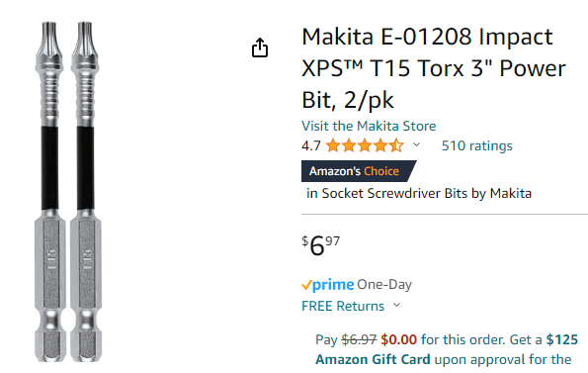
Task: Click the One-Day delivery text
Action: 384,284
